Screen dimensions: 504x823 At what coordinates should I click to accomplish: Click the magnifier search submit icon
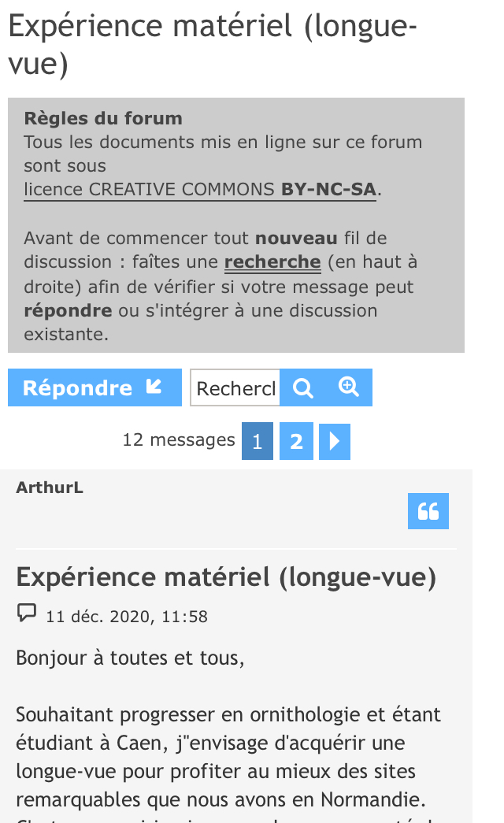pyautogui.click(x=303, y=387)
